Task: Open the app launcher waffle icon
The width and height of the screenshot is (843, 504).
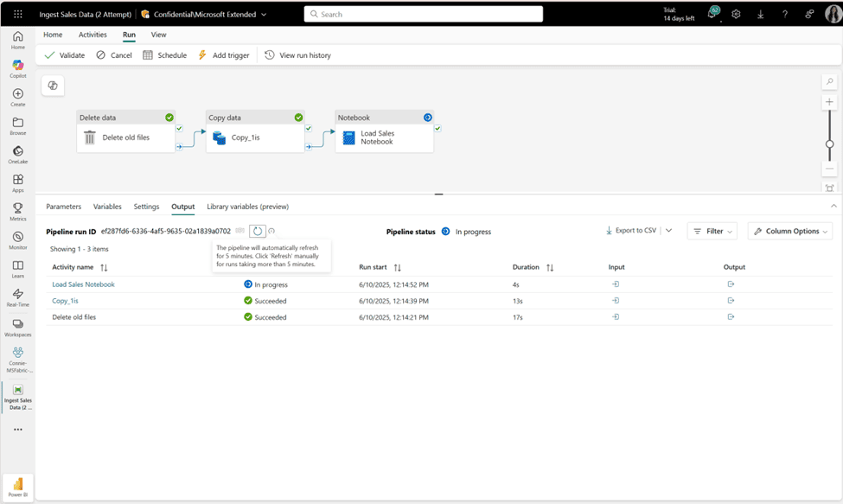Action: coord(17,14)
